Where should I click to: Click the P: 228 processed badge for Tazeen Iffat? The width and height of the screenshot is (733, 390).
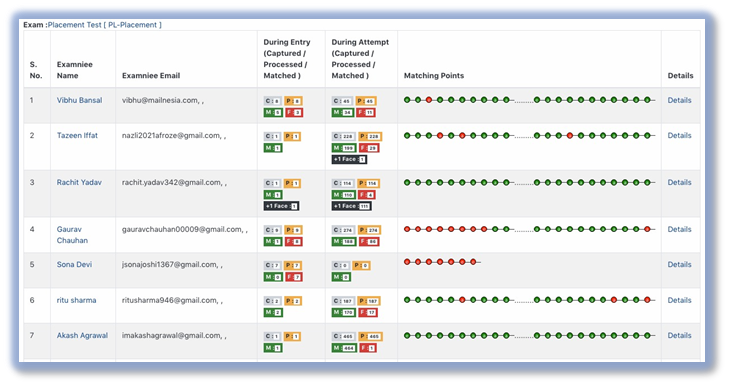click(370, 137)
